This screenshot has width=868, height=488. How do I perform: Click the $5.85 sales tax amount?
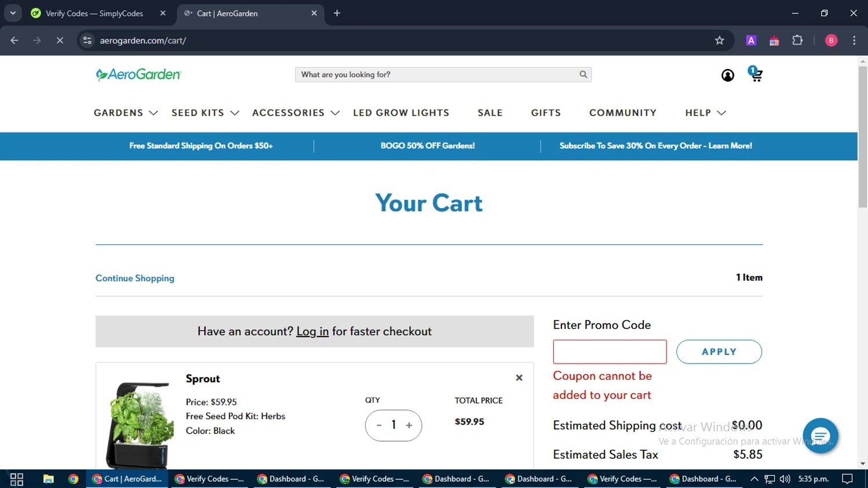tap(748, 454)
